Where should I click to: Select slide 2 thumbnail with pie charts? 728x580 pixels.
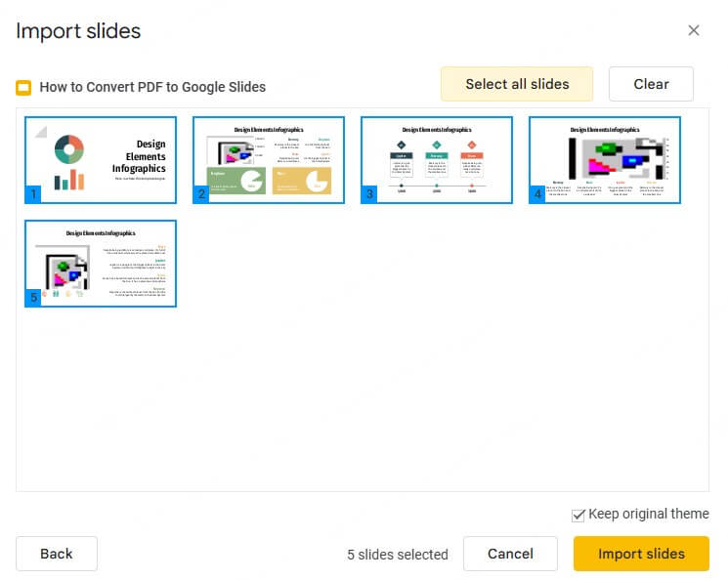click(x=269, y=159)
